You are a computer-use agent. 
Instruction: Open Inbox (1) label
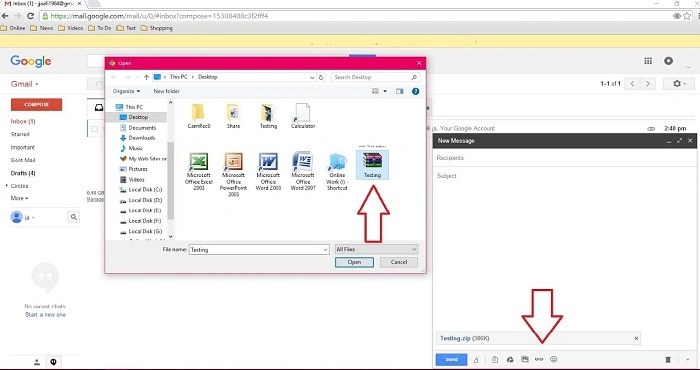pyautogui.click(x=23, y=121)
